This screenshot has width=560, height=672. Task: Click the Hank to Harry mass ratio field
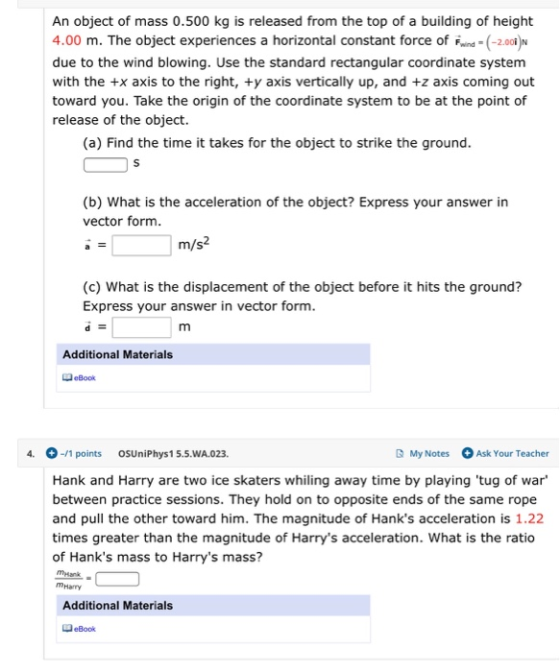click(x=117, y=579)
